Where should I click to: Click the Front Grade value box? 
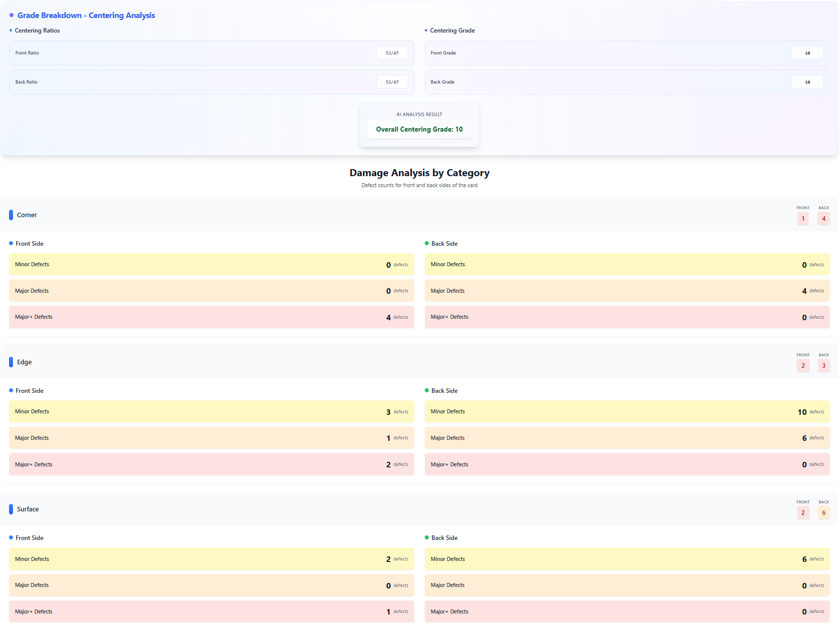(807, 53)
